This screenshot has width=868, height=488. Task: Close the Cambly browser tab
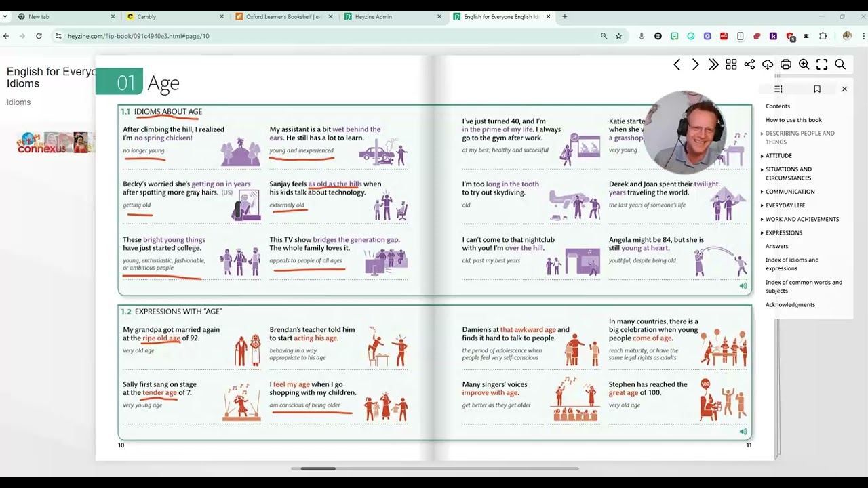click(222, 16)
